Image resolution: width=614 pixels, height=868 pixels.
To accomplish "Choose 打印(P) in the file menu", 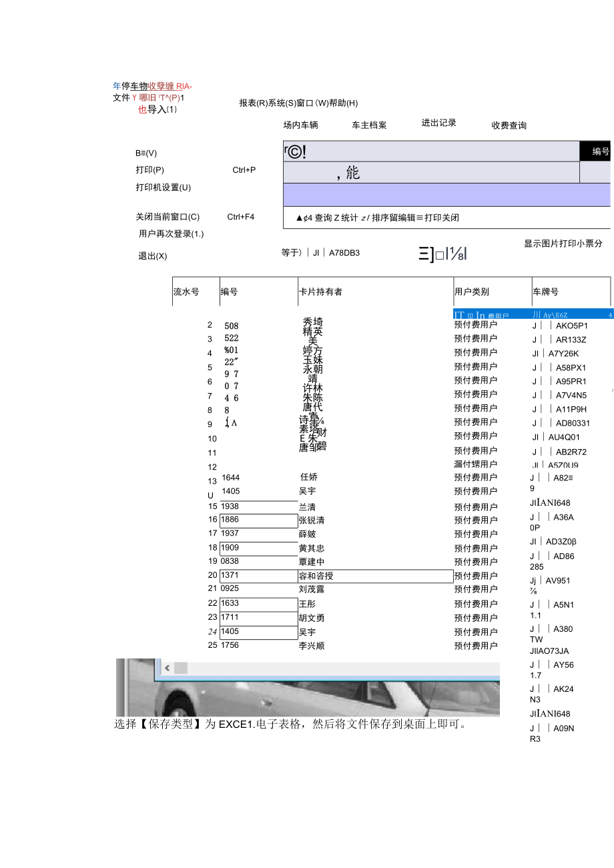I will coord(149,170).
